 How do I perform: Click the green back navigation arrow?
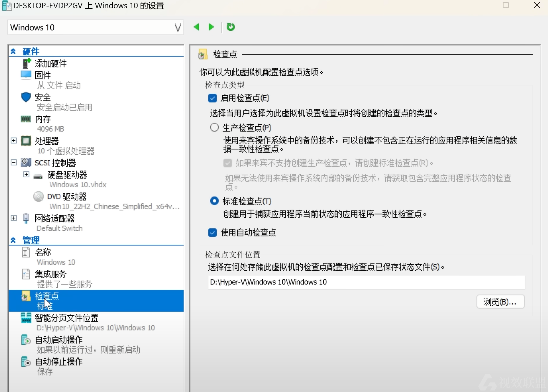[x=196, y=27]
